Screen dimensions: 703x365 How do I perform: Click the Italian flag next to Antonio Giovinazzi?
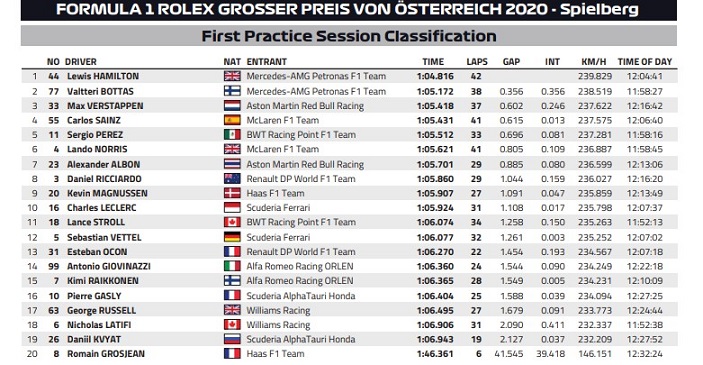pyautogui.click(x=232, y=266)
